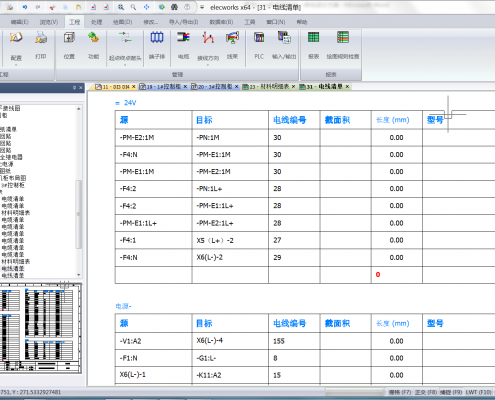Screen dimensions: 495x400
Task: Click the PLC manager icon
Action: click(259, 45)
